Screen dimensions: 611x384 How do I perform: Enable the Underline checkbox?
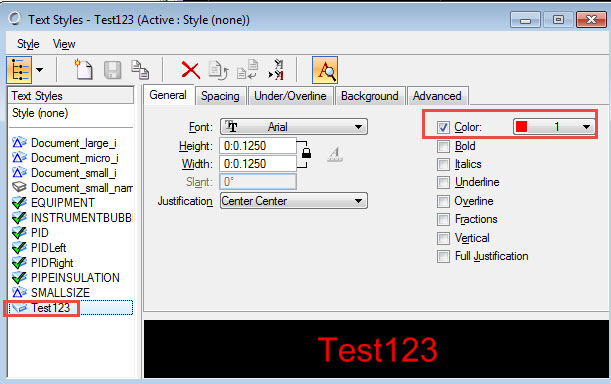click(443, 182)
